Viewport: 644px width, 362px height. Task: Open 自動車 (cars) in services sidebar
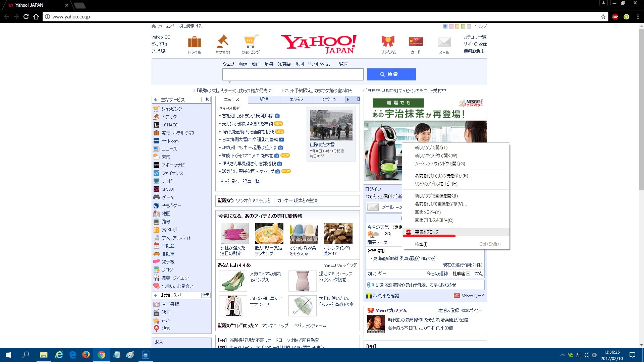(168, 254)
